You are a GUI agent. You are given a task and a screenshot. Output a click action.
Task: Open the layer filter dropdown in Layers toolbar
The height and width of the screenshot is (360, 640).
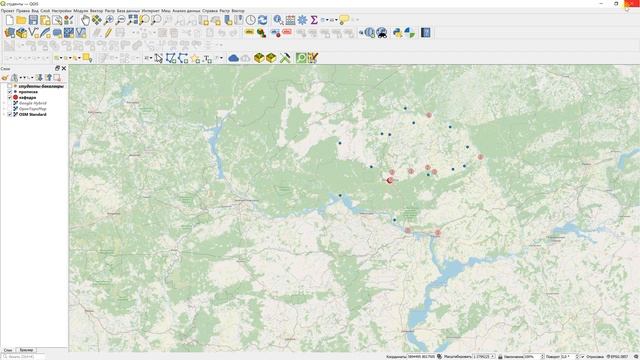23,77
